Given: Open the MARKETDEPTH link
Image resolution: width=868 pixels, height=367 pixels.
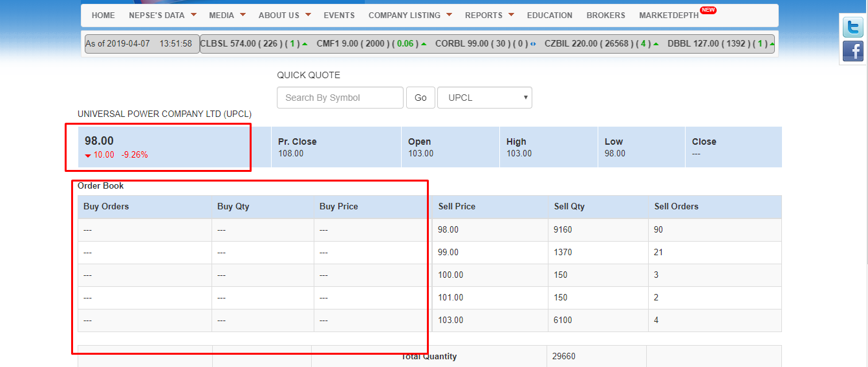Looking at the screenshot, I should 668,15.
